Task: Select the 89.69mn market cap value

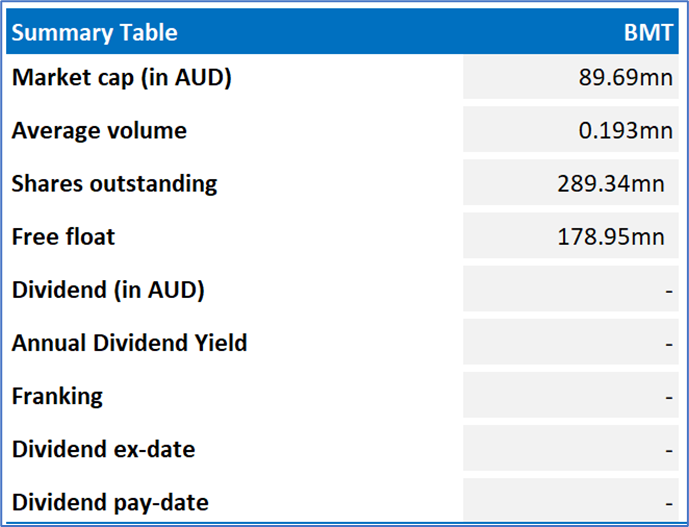Action: point(626,77)
